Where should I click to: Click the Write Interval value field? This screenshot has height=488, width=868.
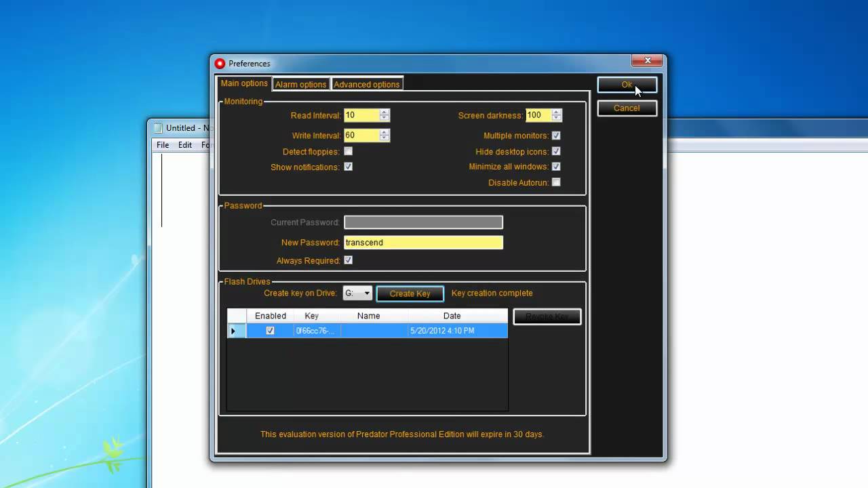361,136
